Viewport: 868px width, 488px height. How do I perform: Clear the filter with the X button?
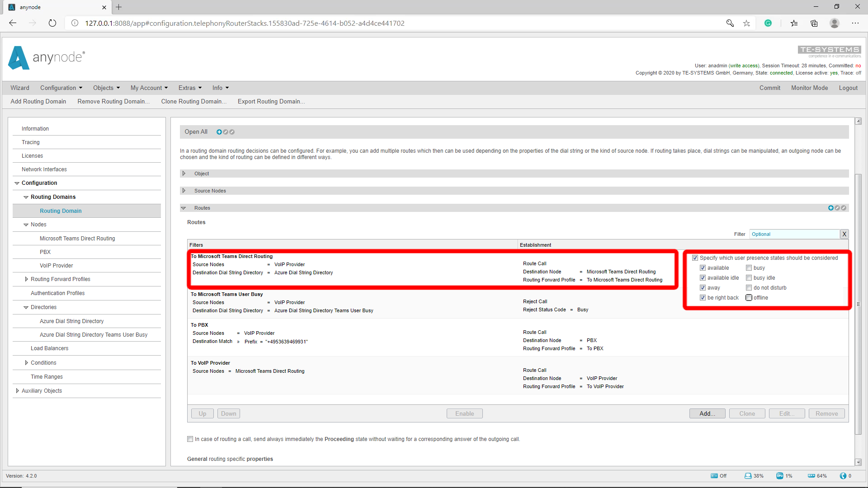tap(844, 234)
